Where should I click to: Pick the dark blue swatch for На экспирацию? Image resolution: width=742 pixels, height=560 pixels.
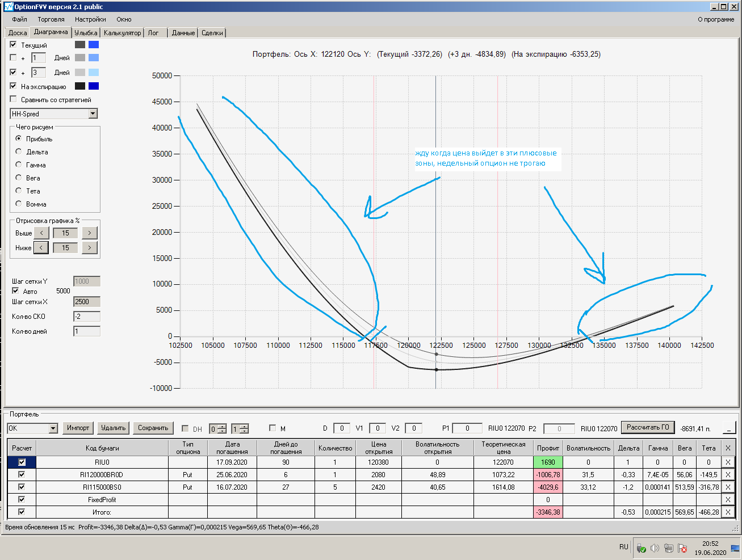(94, 86)
